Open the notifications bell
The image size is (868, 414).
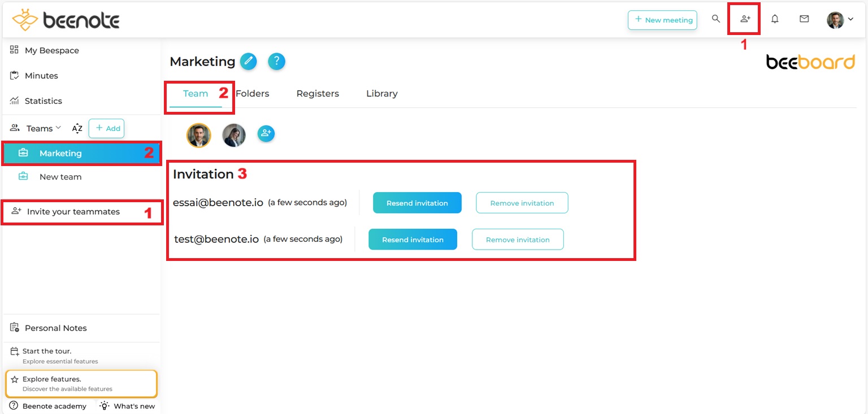(775, 19)
